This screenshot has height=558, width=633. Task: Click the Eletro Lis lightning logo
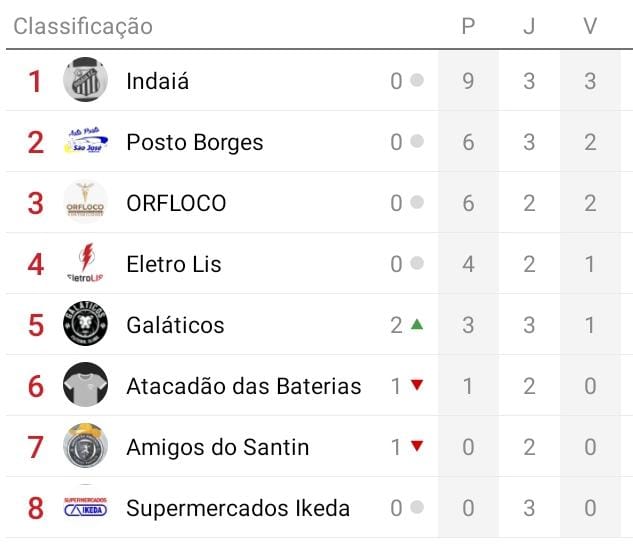(85, 264)
